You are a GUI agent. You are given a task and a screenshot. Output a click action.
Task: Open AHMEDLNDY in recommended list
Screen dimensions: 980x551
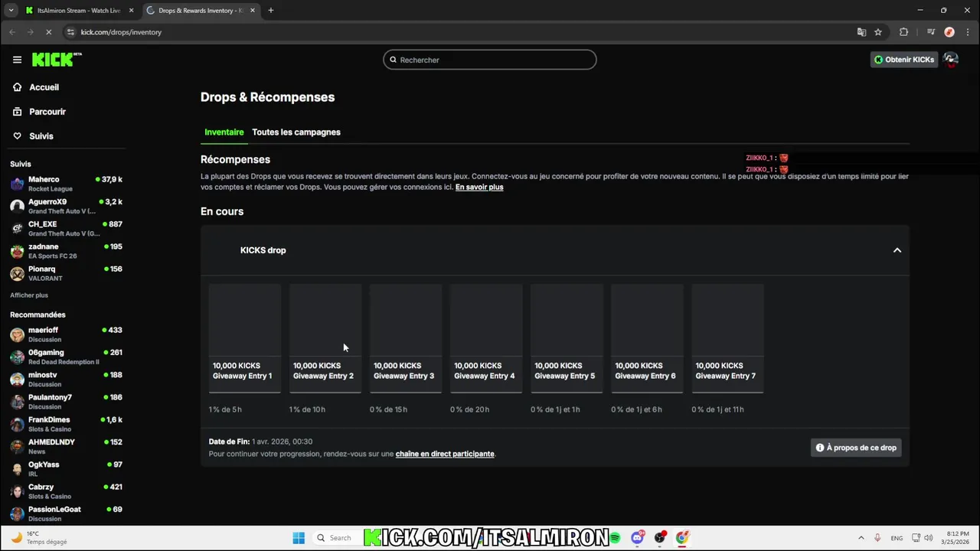click(x=66, y=446)
